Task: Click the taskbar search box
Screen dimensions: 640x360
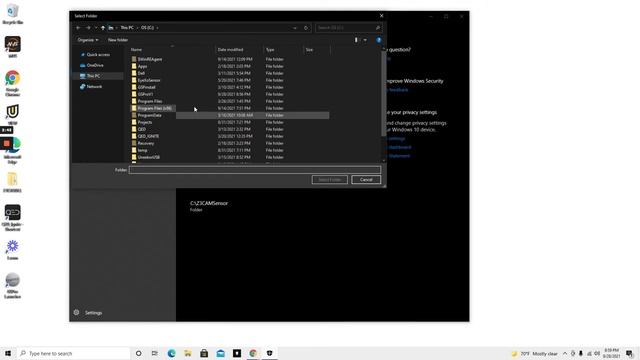Action: tap(73, 353)
